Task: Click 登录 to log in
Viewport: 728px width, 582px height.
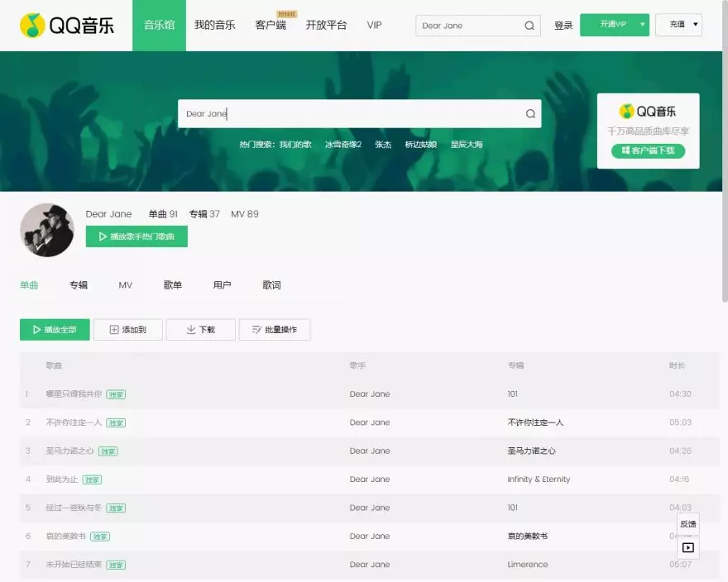Action: click(563, 26)
